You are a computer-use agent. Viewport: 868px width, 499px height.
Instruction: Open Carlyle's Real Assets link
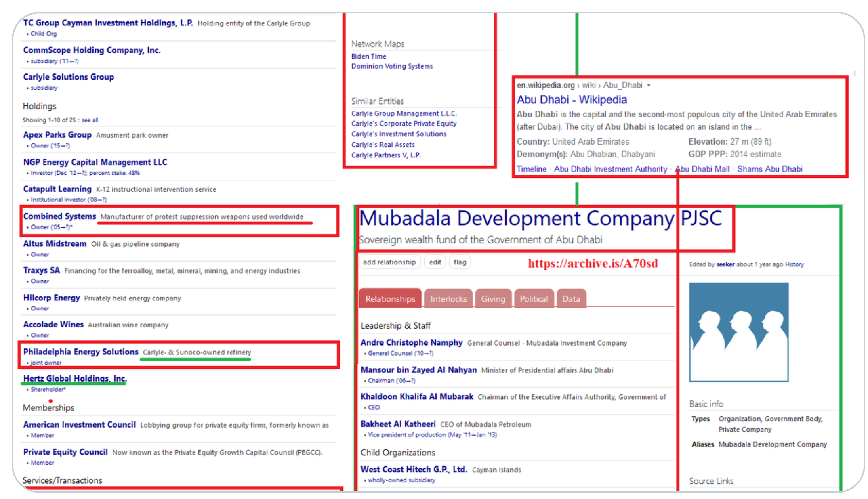click(383, 145)
